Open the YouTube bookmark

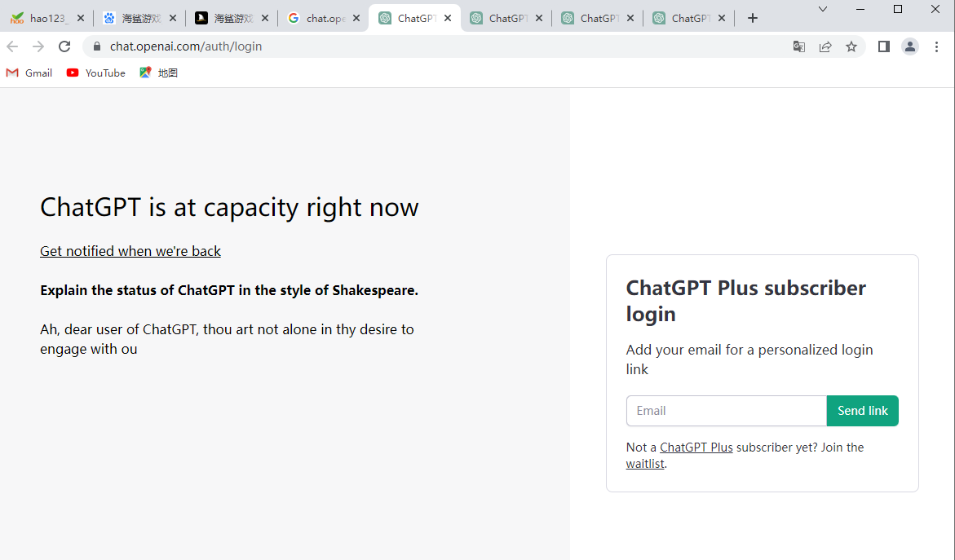96,73
